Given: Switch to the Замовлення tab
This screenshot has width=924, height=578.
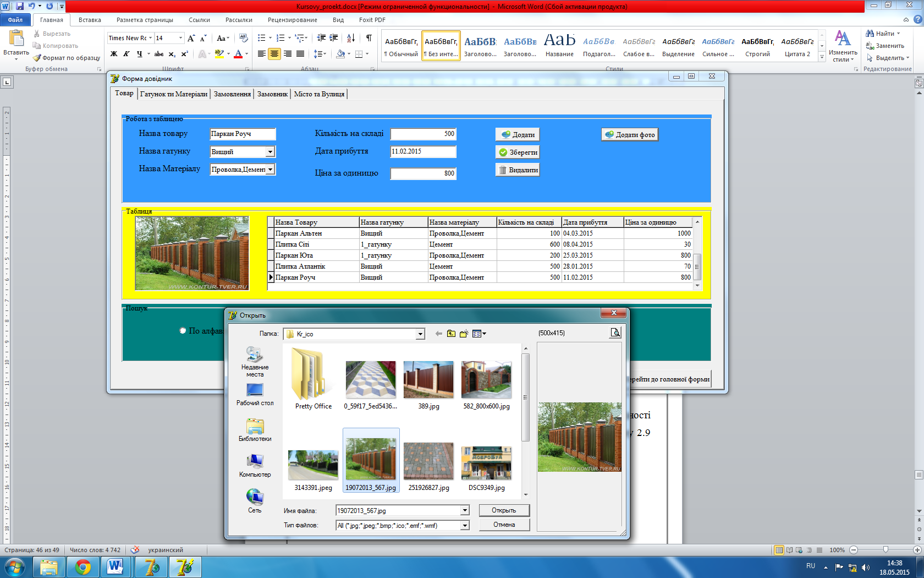Looking at the screenshot, I should [232, 94].
